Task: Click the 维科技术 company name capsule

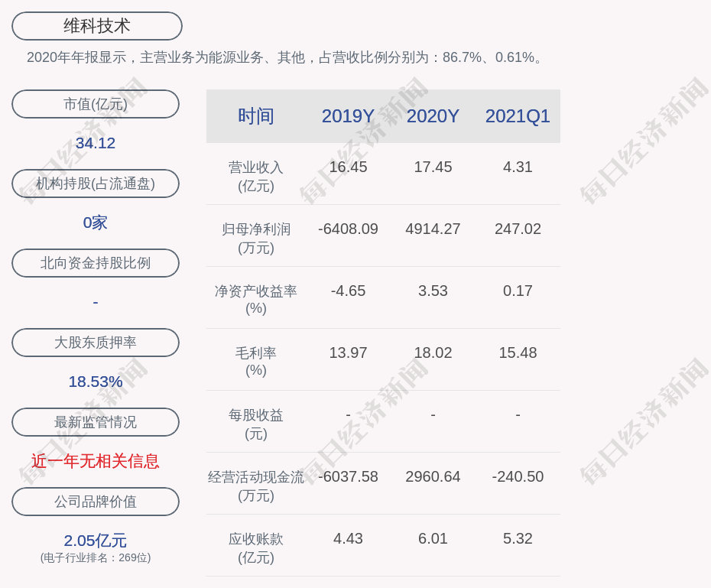Action: coord(96,25)
